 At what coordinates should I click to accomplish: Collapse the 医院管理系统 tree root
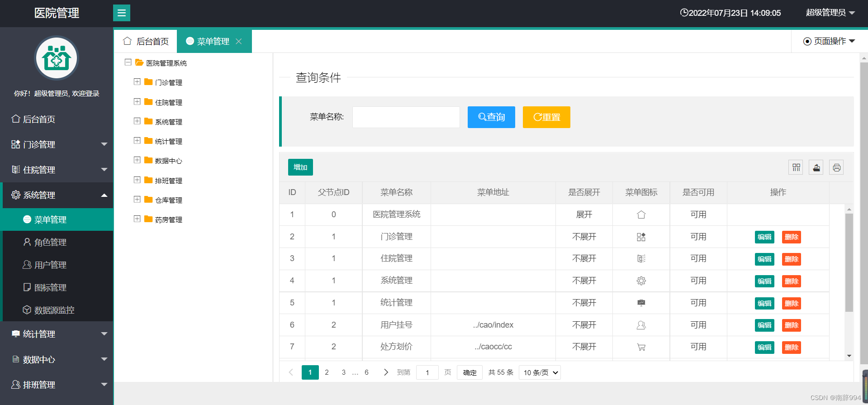click(128, 62)
